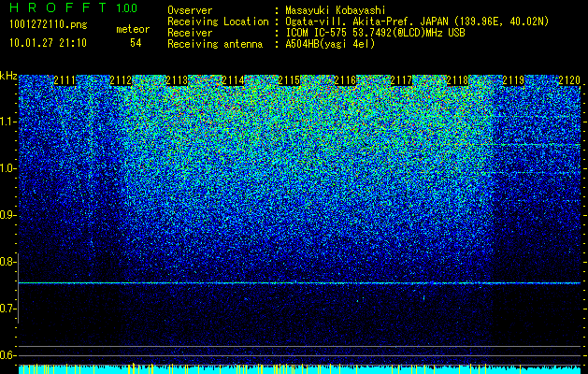Click the Receiving antenna label
Image resolution: width=588 pixels, height=374 pixels.
tap(215, 44)
